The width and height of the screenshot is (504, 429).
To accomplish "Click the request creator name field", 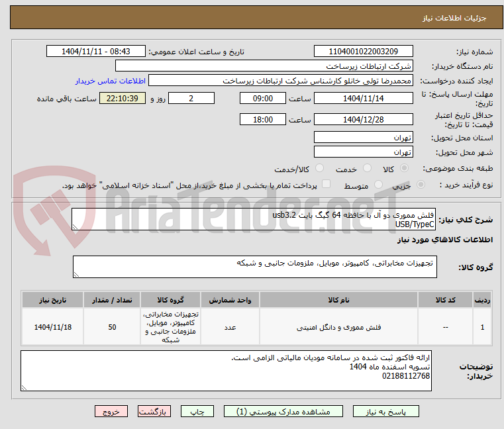I will tap(281, 81).
